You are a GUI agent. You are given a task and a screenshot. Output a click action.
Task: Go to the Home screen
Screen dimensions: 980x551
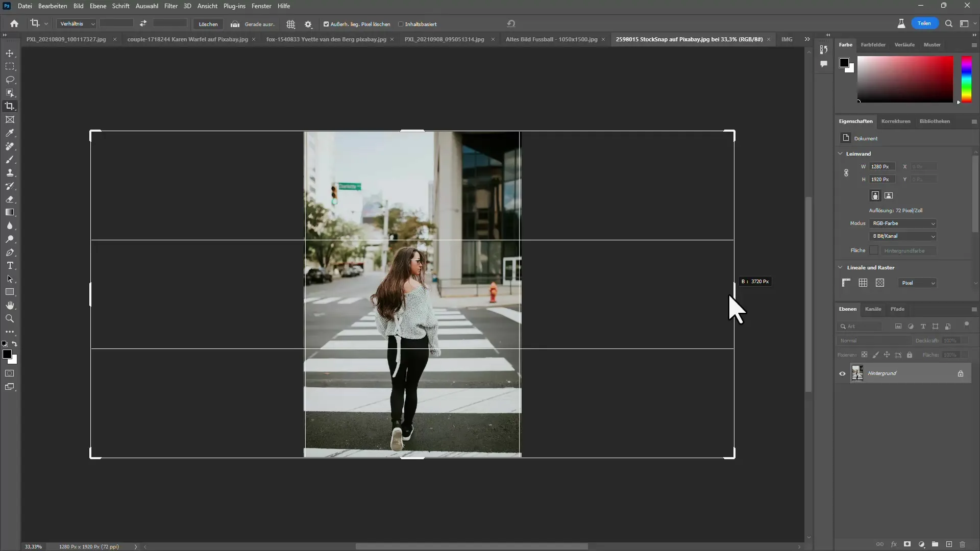[14, 23]
